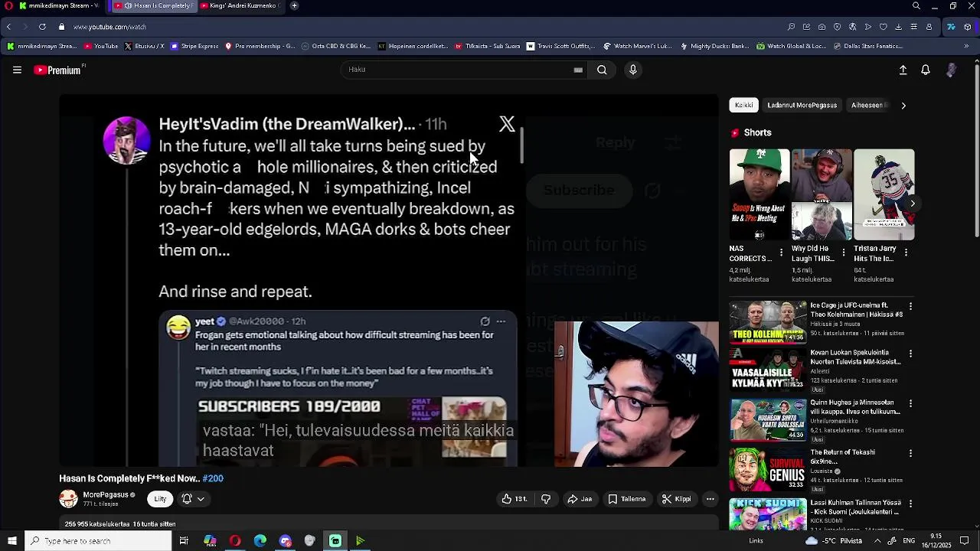
Task: Open the Windows notification center icon
Action: tap(965, 541)
